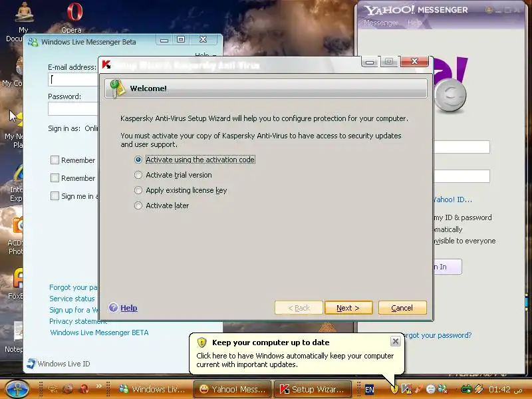Open the ankh Start button
Screen dimensions: 532x399
point(17,389)
